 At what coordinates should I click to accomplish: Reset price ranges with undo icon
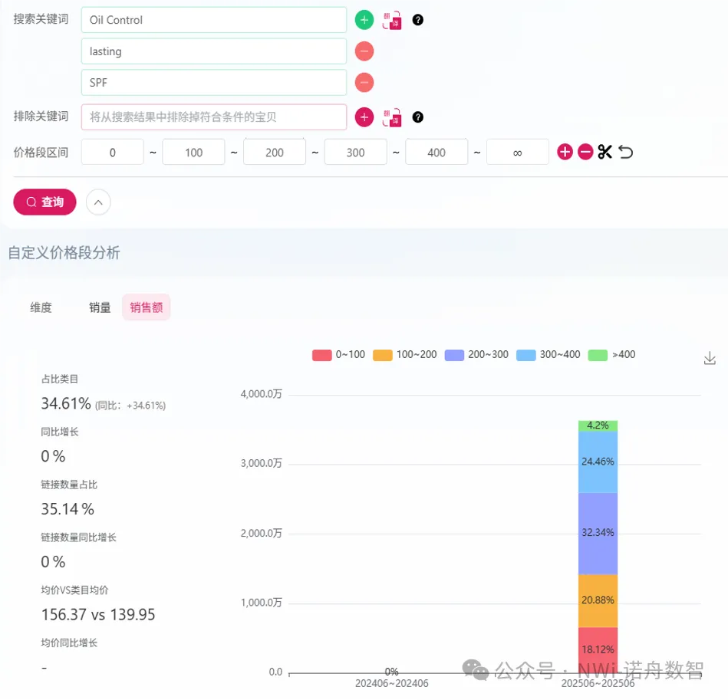pos(626,152)
